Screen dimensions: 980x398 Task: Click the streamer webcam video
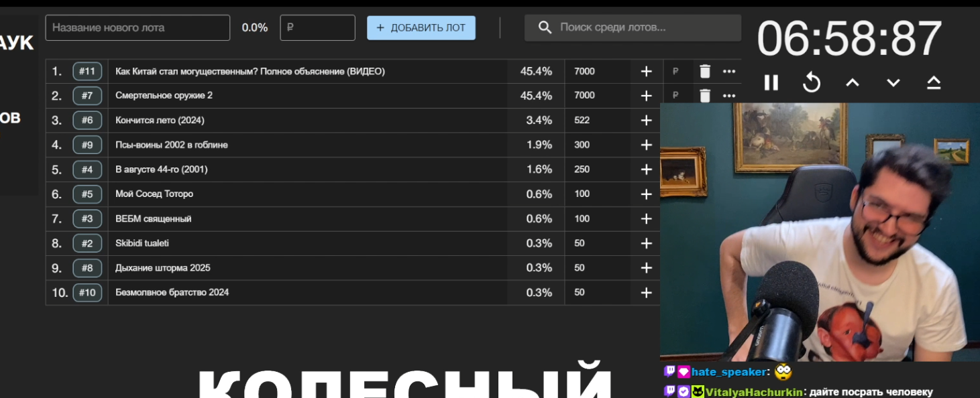point(820,232)
